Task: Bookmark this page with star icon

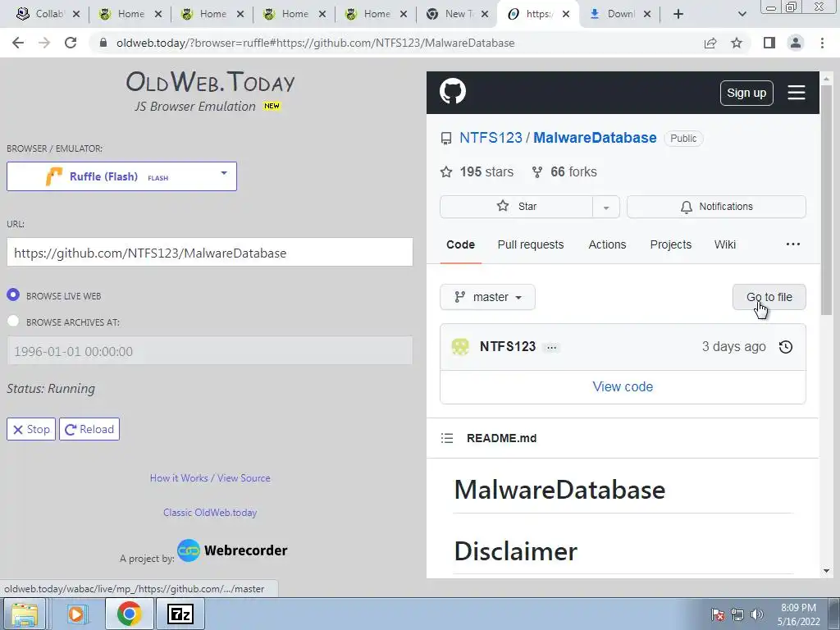Action: [x=737, y=43]
